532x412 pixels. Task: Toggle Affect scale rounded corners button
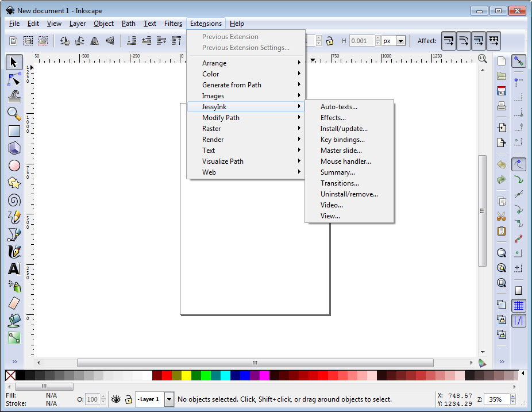click(464, 41)
